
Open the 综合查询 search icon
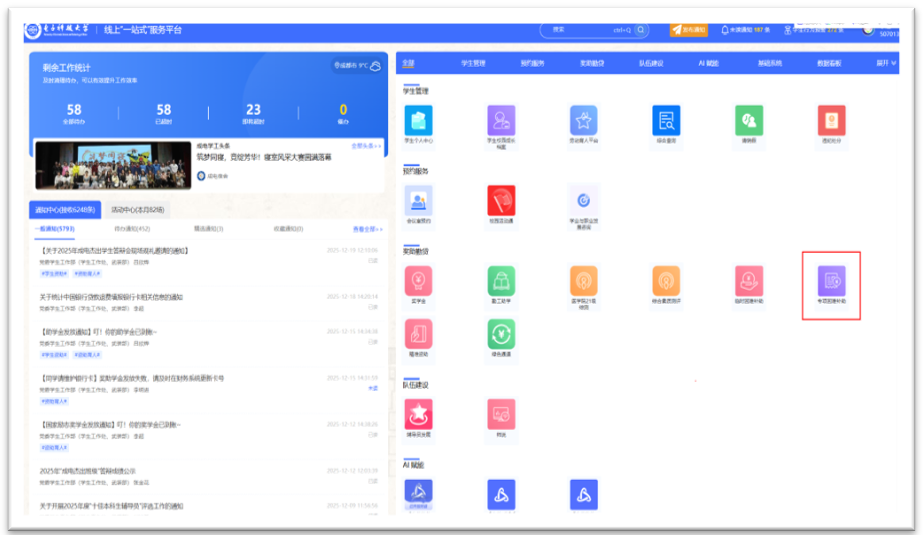pos(666,121)
